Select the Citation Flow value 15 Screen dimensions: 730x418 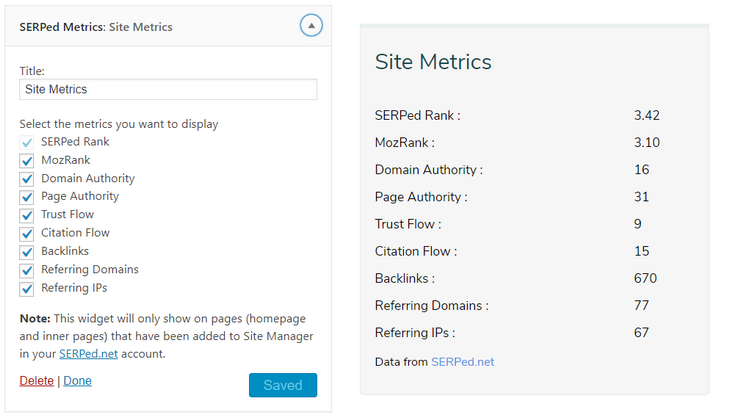coord(642,251)
